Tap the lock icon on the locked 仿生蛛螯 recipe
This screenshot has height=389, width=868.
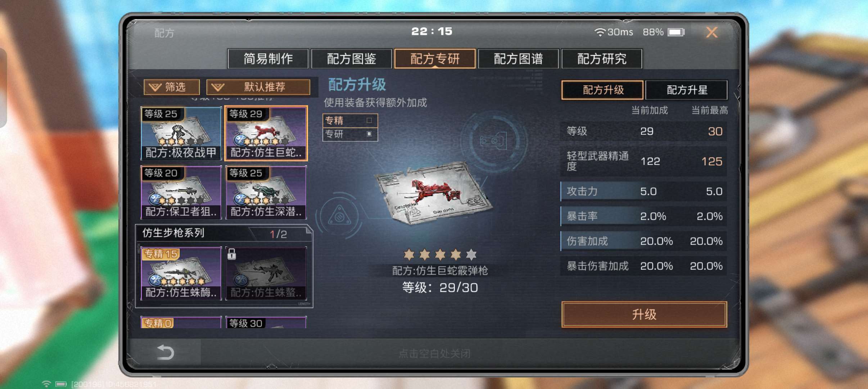coord(232,254)
